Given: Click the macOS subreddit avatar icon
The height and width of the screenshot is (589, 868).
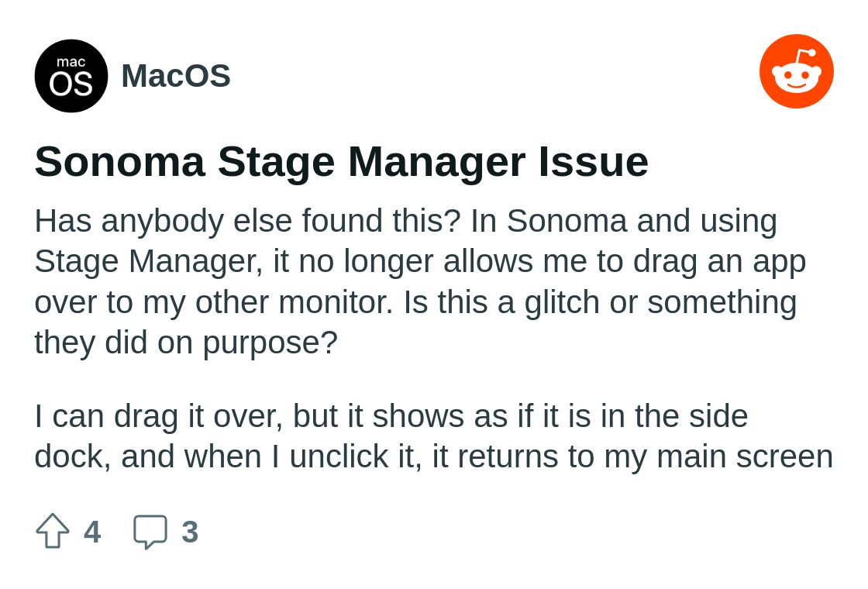Looking at the screenshot, I should (x=71, y=76).
